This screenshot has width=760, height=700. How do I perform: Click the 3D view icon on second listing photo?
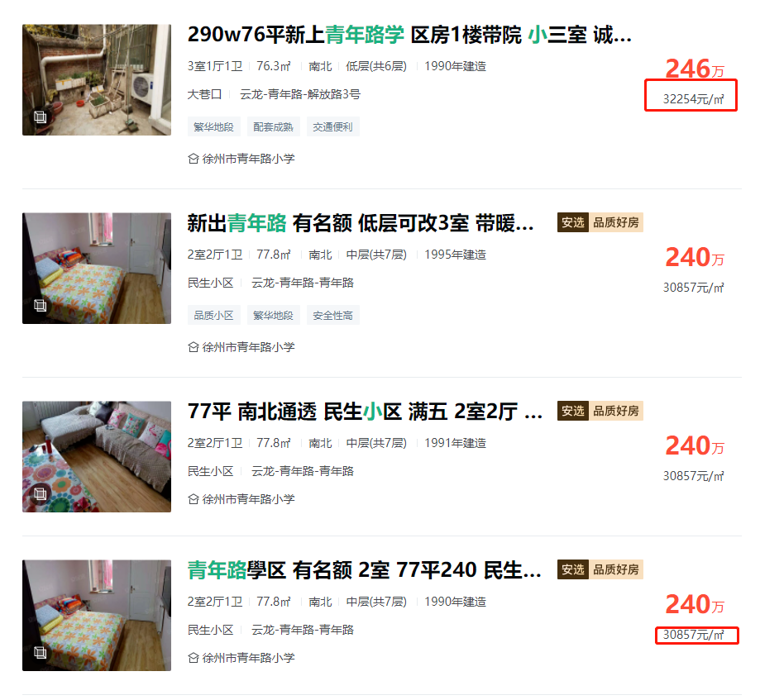(x=41, y=305)
